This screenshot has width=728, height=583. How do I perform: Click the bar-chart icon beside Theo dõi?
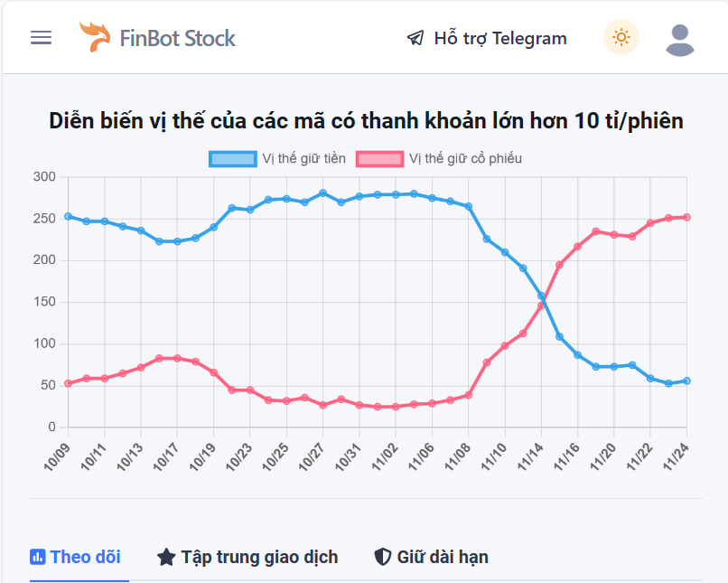pos(37,557)
